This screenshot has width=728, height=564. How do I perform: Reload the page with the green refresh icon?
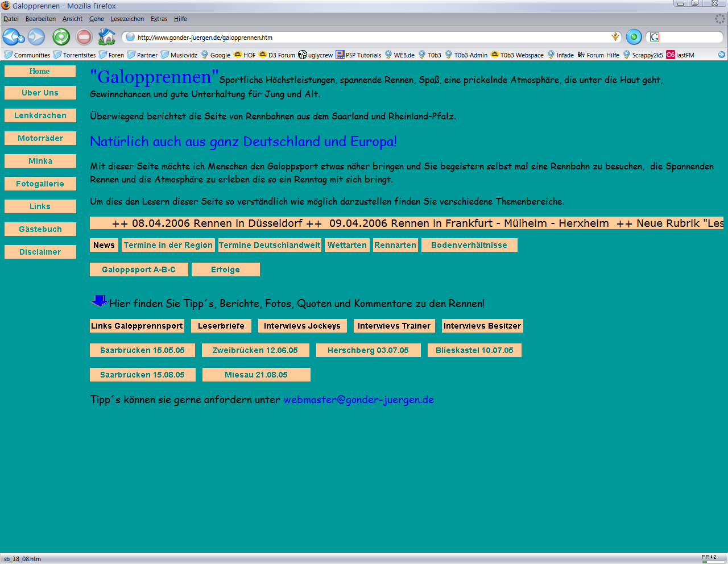61,37
